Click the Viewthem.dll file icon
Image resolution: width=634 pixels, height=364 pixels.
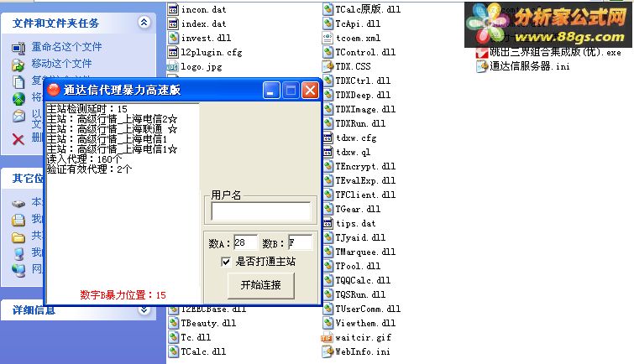pyautogui.click(x=327, y=323)
